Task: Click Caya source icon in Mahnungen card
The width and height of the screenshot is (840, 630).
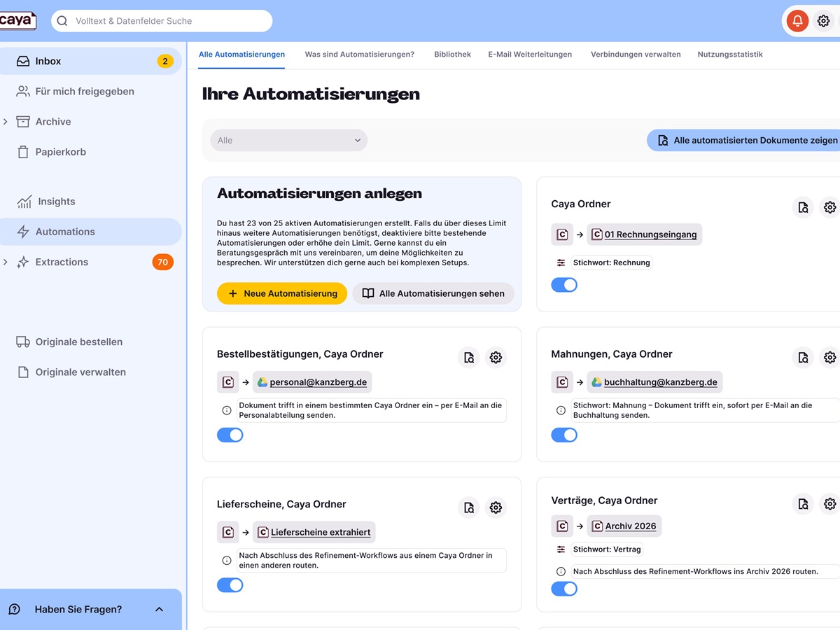Action: (562, 382)
